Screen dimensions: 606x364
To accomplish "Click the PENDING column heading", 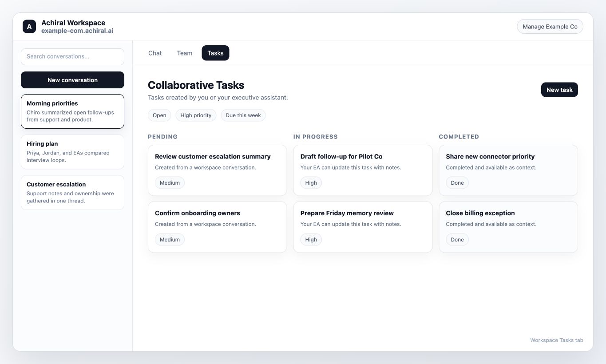I will 162,137.
